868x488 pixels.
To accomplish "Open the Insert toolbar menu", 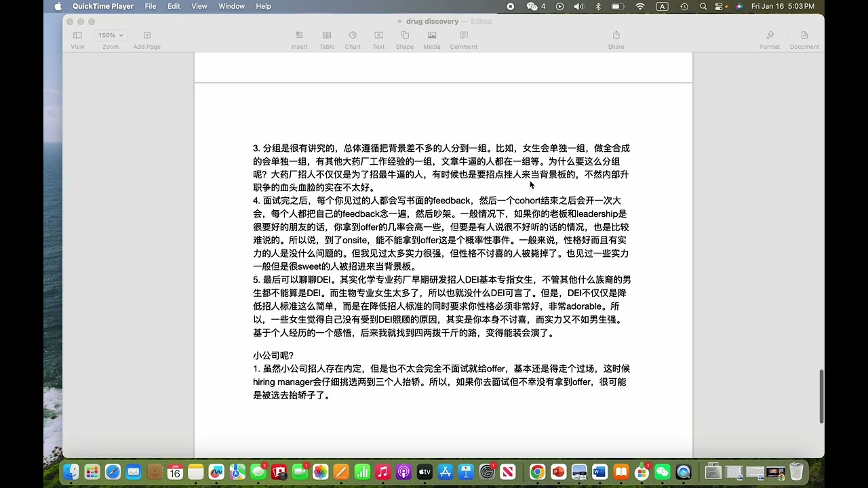I will (300, 39).
